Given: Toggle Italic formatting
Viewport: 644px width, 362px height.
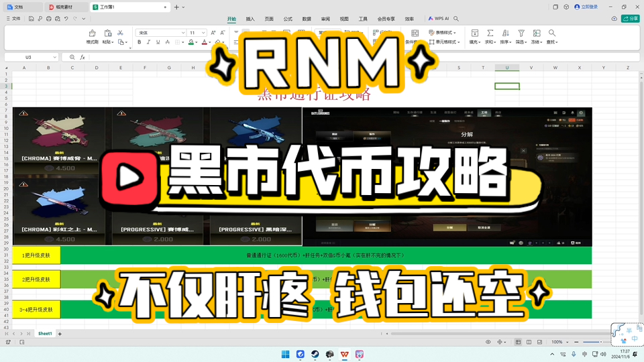Looking at the screenshot, I should point(148,42).
